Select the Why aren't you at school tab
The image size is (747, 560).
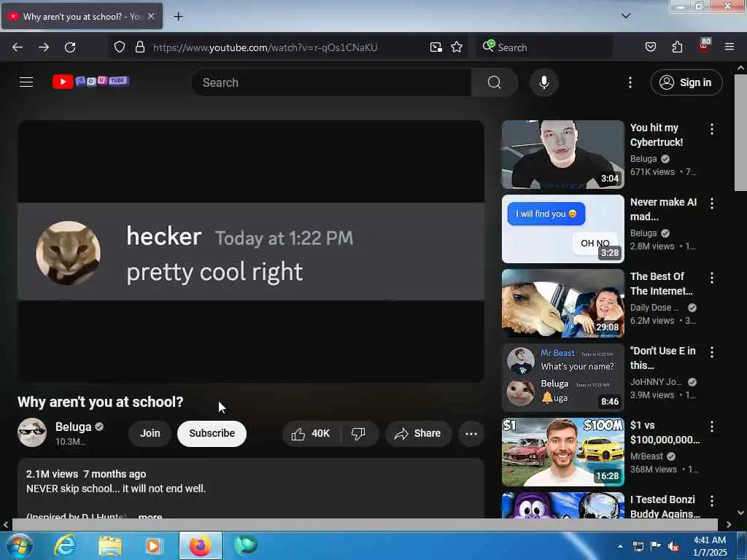[82, 16]
